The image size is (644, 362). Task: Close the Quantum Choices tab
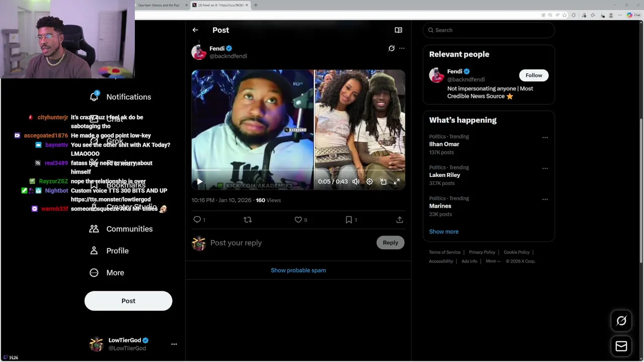tap(187, 5)
